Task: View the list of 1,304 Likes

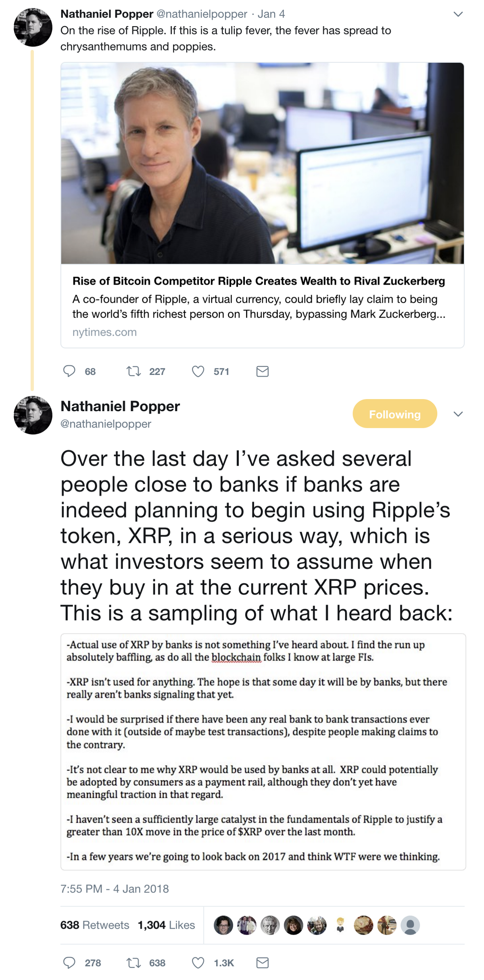Action: click(166, 925)
